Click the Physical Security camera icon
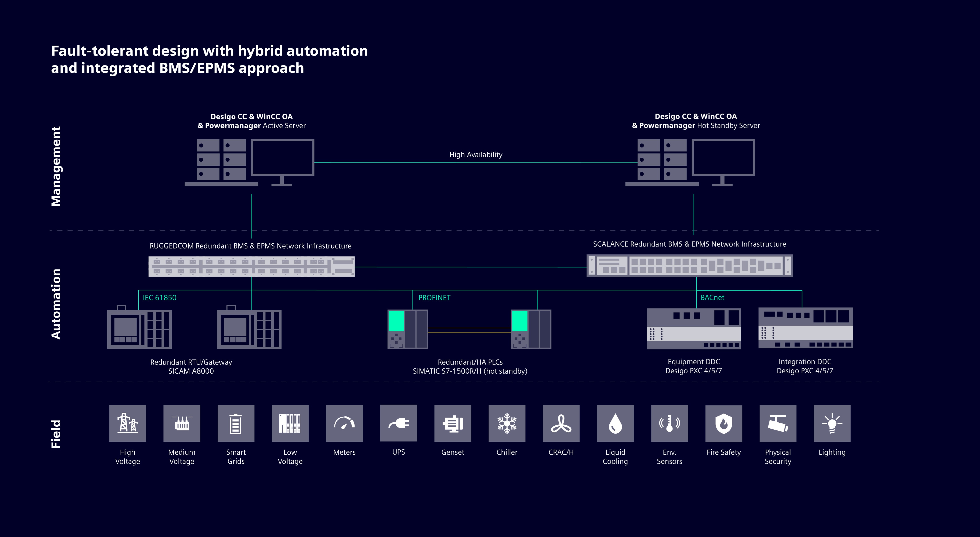 coord(778,423)
